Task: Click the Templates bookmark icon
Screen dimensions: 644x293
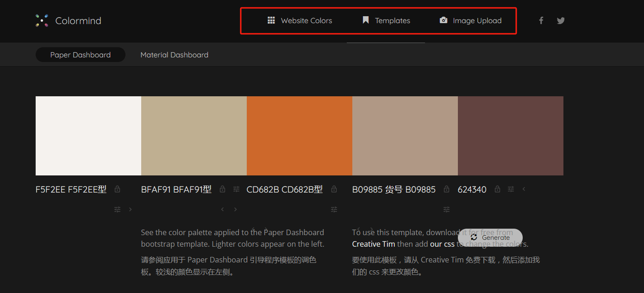Action: tap(365, 20)
